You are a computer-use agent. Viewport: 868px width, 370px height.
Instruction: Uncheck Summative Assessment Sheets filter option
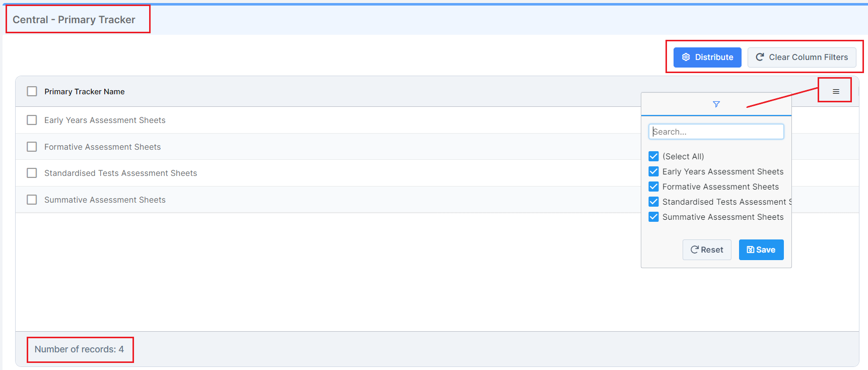click(x=654, y=217)
